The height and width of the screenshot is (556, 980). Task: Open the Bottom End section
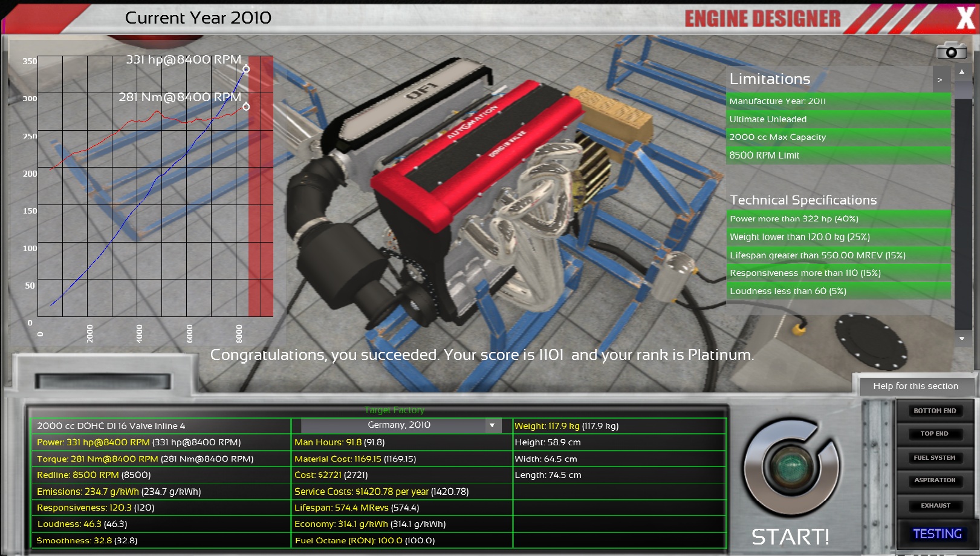point(935,411)
